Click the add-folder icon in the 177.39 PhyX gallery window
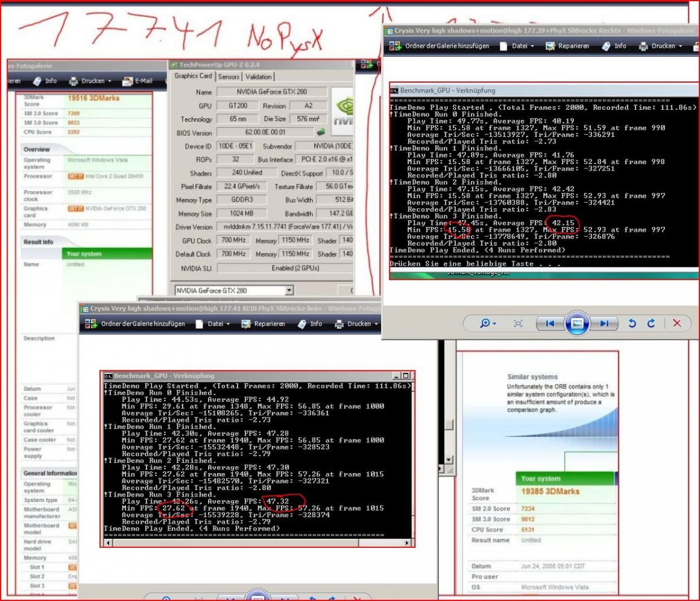 tap(395, 46)
